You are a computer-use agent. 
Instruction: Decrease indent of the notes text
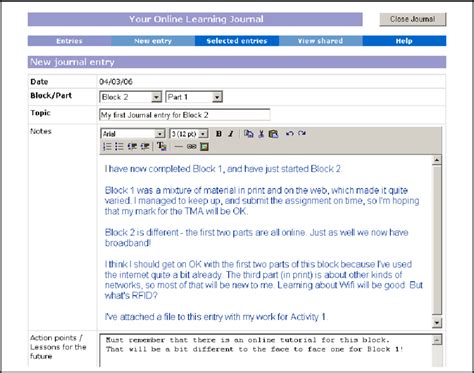(x=132, y=146)
